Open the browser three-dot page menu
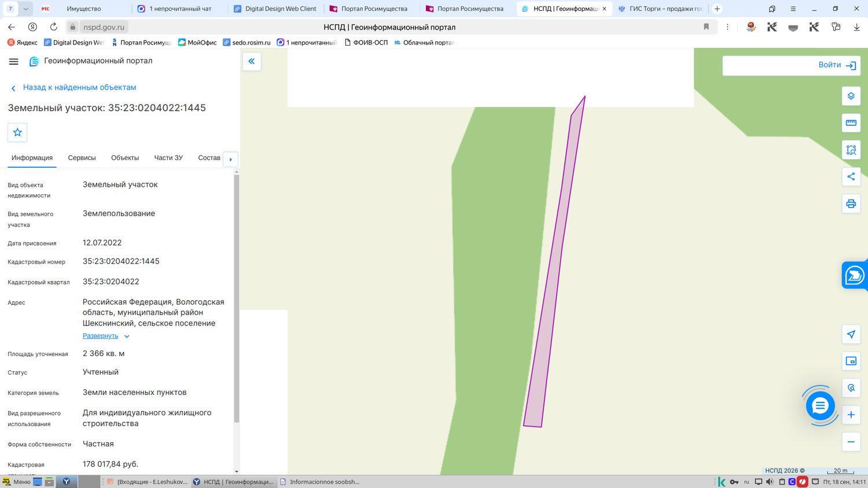The height and width of the screenshot is (488, 868). point(727,27)
